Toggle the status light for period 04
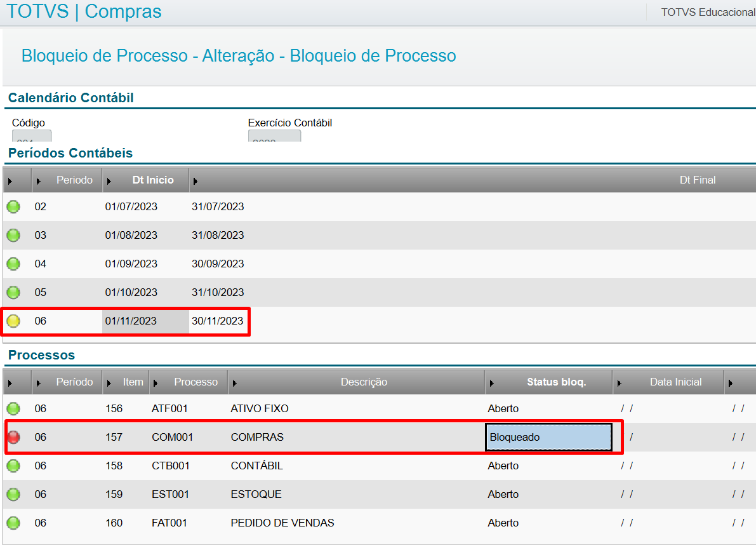This screenshot has width=756, height=550. (13, 264)
